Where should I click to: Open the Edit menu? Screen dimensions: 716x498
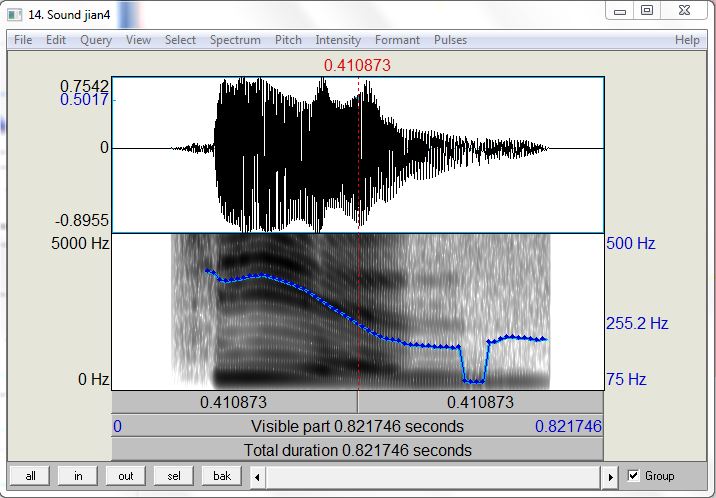coord(56,40)
